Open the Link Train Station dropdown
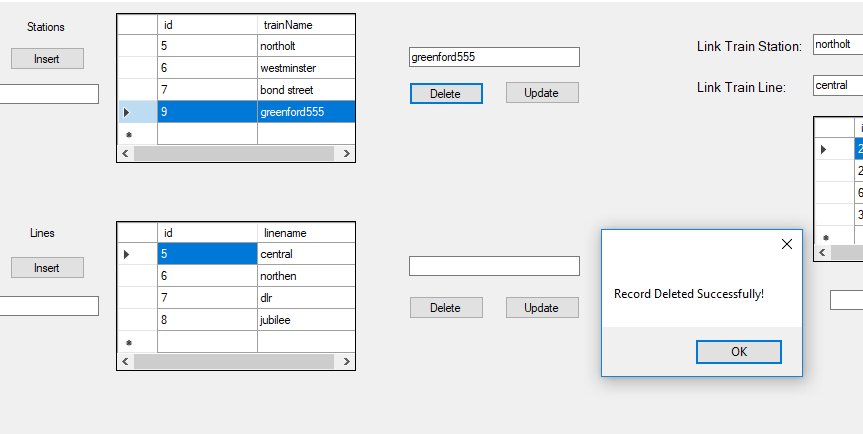The height and width of the screenshot is (434, 863). coord(838,45)
